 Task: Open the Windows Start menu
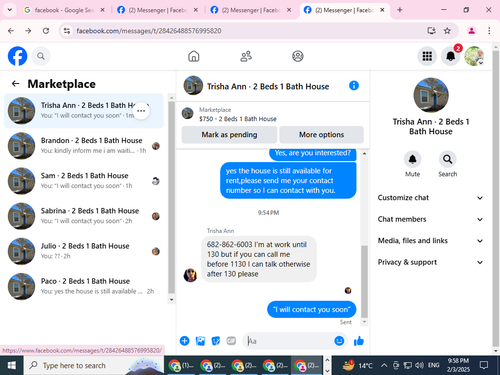point(12,365)
